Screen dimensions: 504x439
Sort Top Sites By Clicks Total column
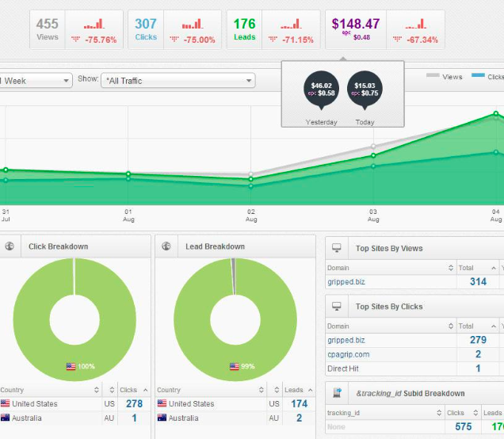(477, 326)
